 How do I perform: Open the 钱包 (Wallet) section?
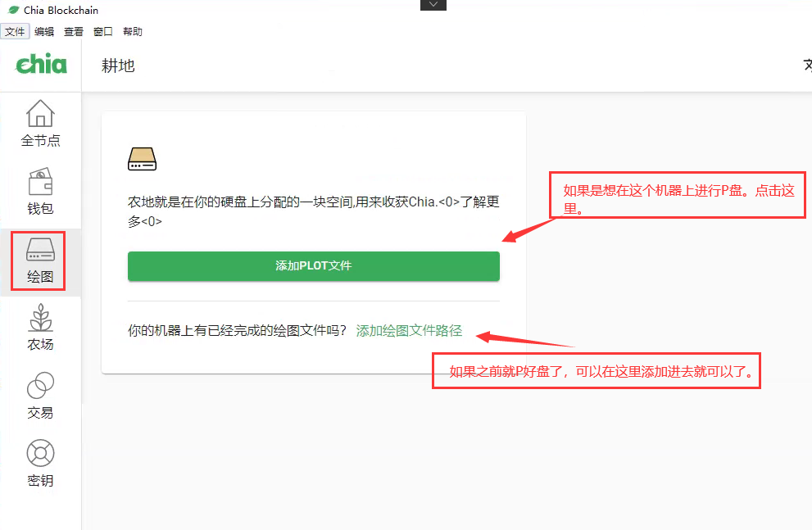coord(39,191)
